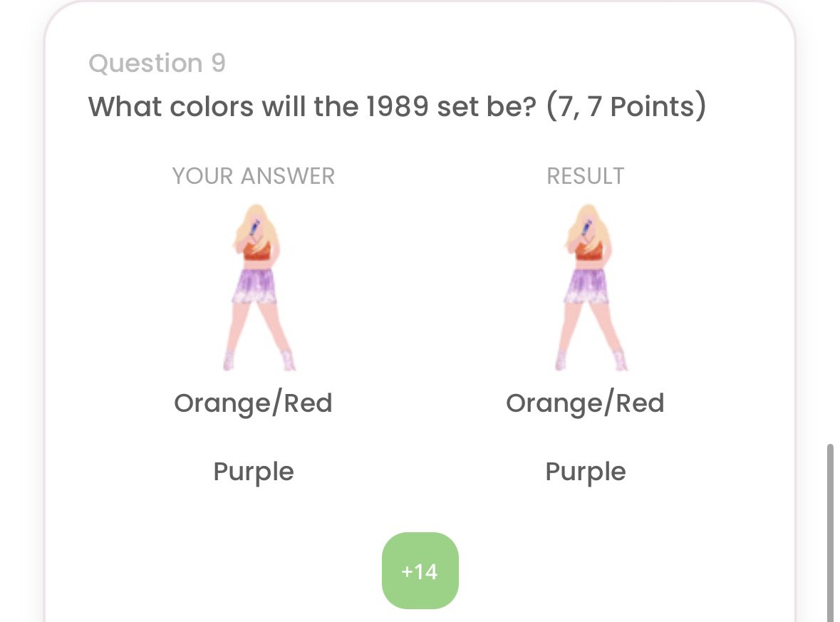Screen dimensions: 840x622
Task: Tap the boots on the result figure
Action: (591, 360)
